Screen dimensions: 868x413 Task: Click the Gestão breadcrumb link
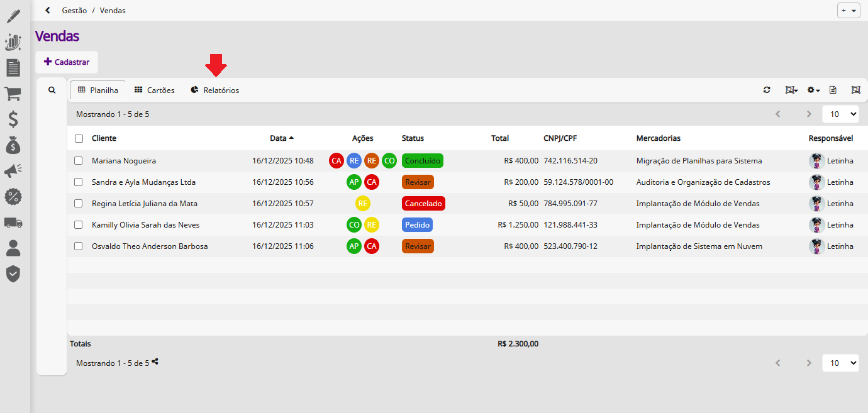[x=74, y=11]
